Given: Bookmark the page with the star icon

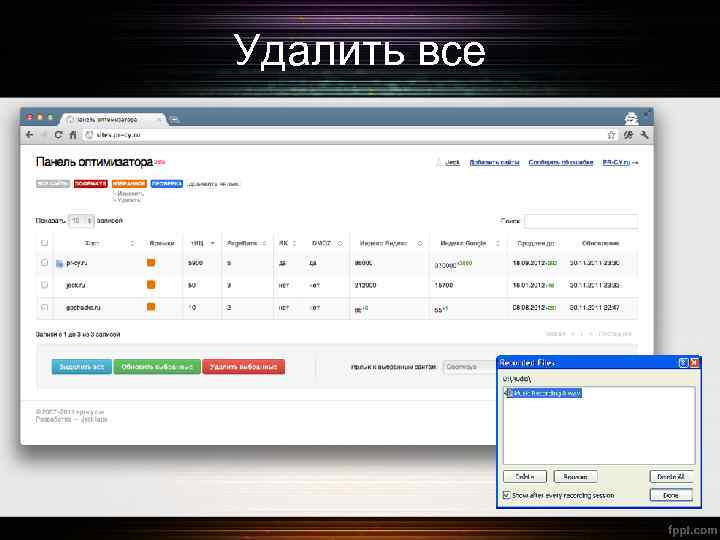Looking at the screenshot, I should pyautogui.click(x=611, y=135).
